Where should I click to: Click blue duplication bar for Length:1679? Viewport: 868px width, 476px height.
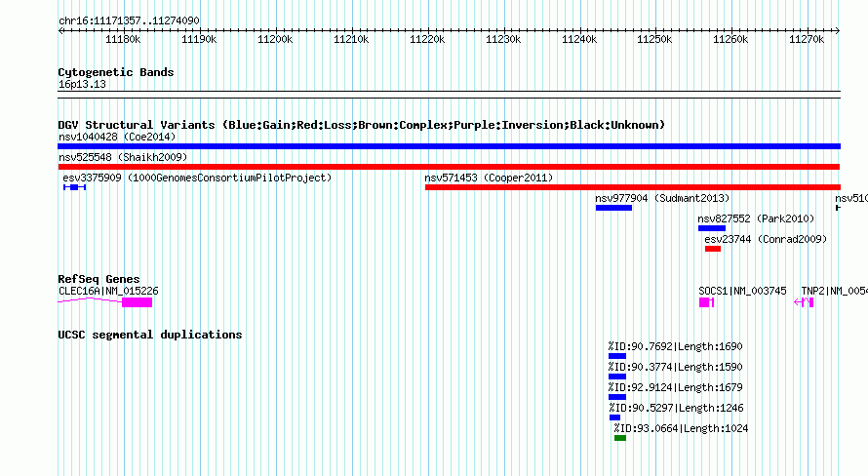pyautogui.click(x=617, y=397)
